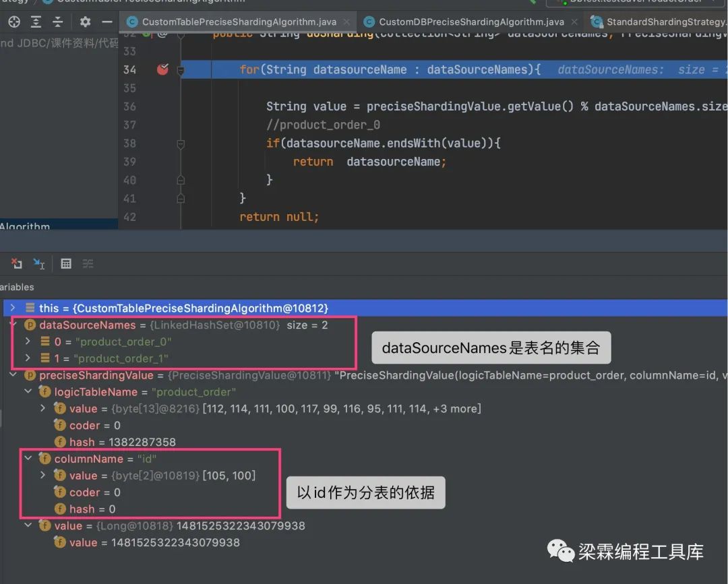
Task: Close the CustomDBPreciseShardingAlgorithm.java tab
Action: (574, 22)
